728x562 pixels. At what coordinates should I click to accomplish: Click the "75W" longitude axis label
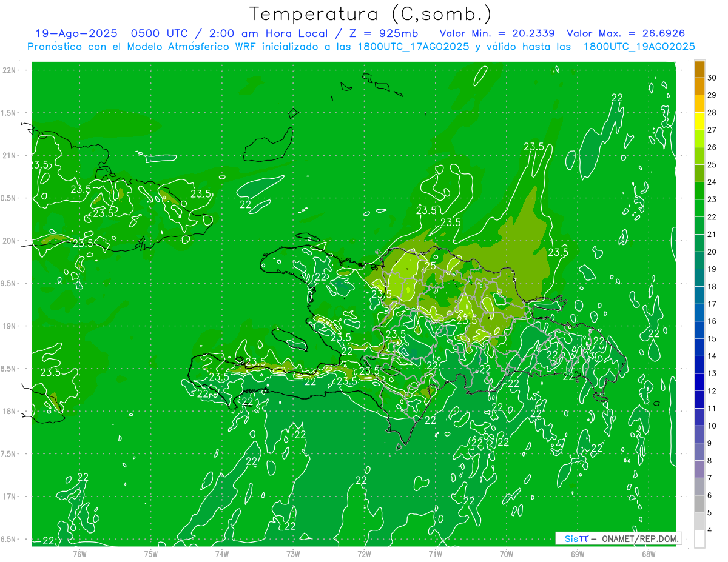pyautogui.click(x=151, y=554)
